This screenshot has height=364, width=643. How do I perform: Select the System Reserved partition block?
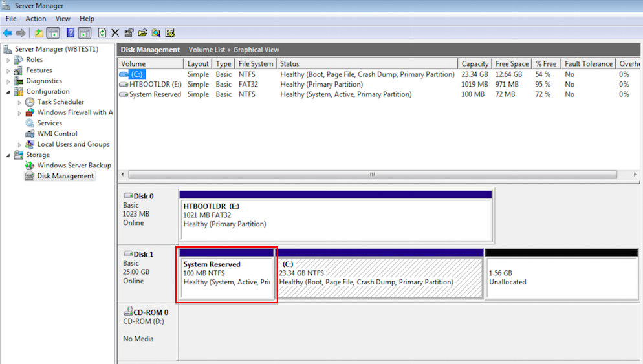(x=227, y=273)
